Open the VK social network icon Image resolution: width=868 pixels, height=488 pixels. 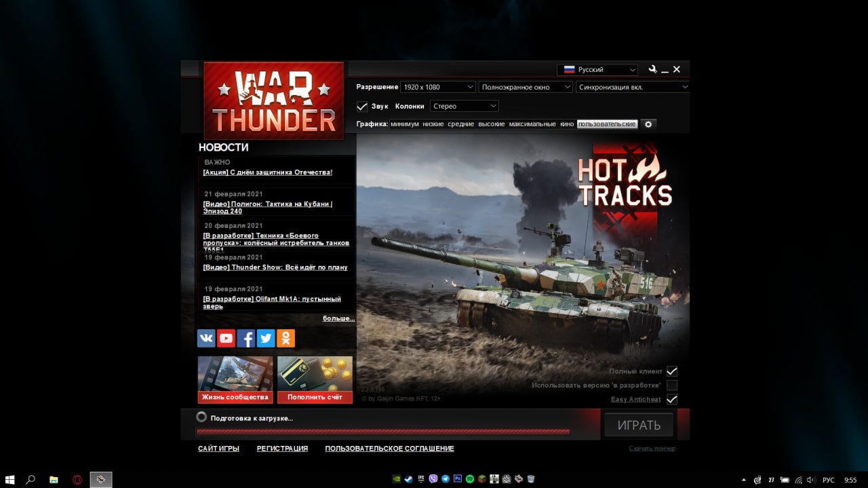pos(206,338)
